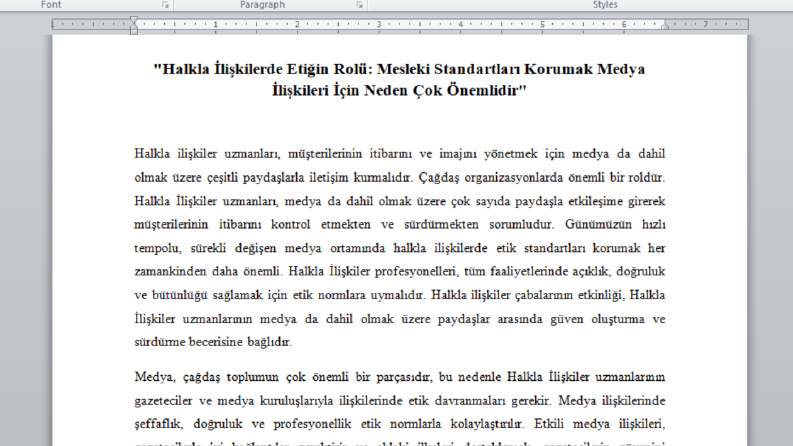
Task: Click the line starting 'gazeteciler ve medya kuruluşlarıyla'
Action: pos(400,401)
